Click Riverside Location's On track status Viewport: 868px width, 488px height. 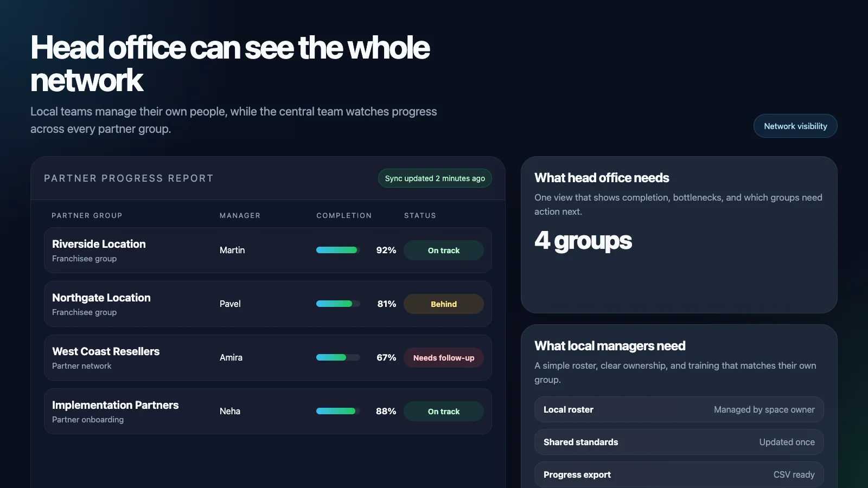tap(444, 250)
